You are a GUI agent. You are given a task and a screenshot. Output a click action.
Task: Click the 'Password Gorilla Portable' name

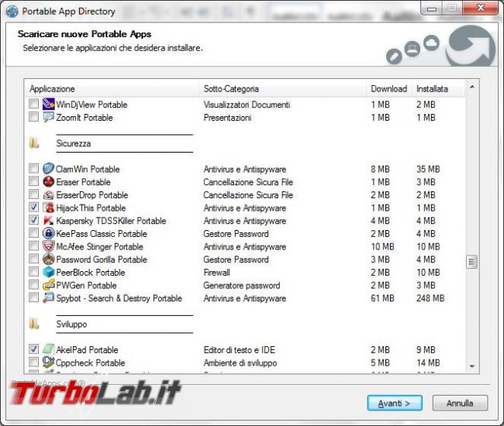click(x=102, y=259)
